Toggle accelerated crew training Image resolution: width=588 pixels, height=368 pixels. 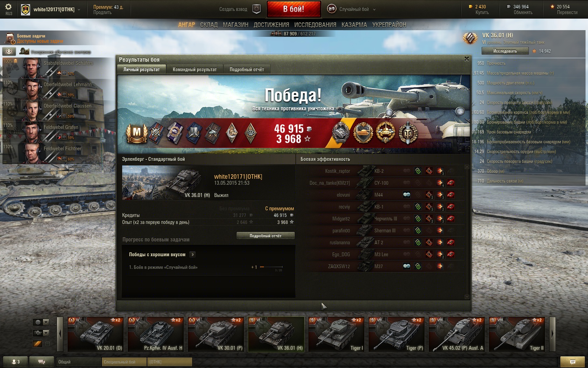pyautogui.click(x=24, y=52)
